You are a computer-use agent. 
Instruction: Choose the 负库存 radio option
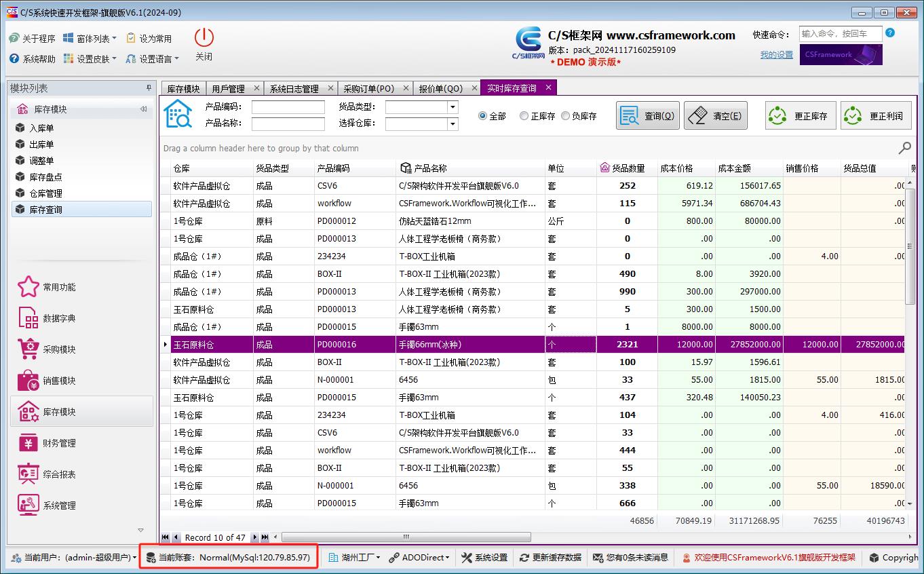click(565, 116)
